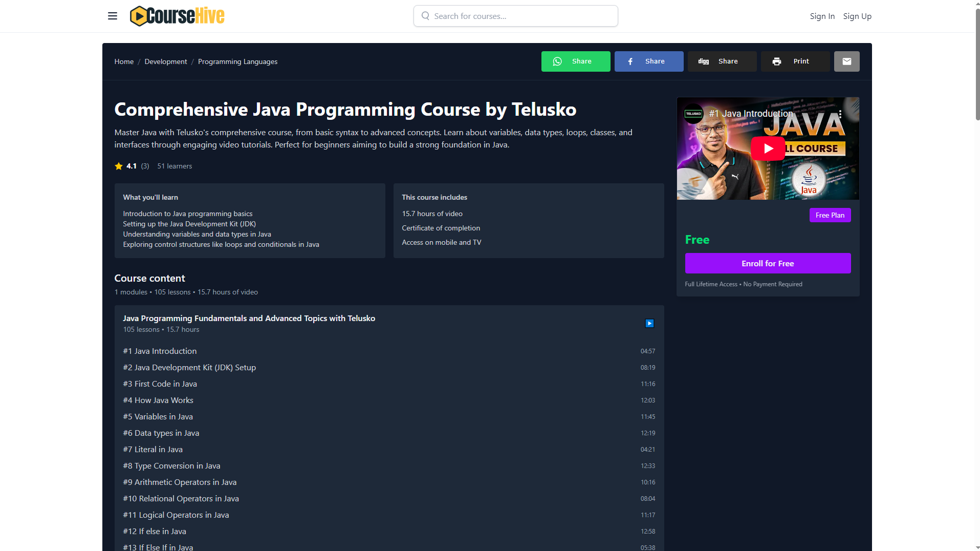This screenshot has width=980, height=551.
Task: Share the course on Facebook
Action: [648, 61]
